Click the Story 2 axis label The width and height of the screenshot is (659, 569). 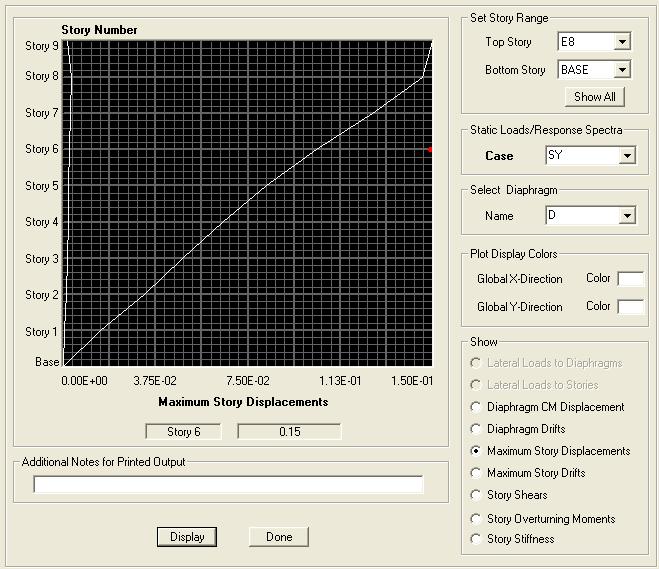tap(42, 295)
